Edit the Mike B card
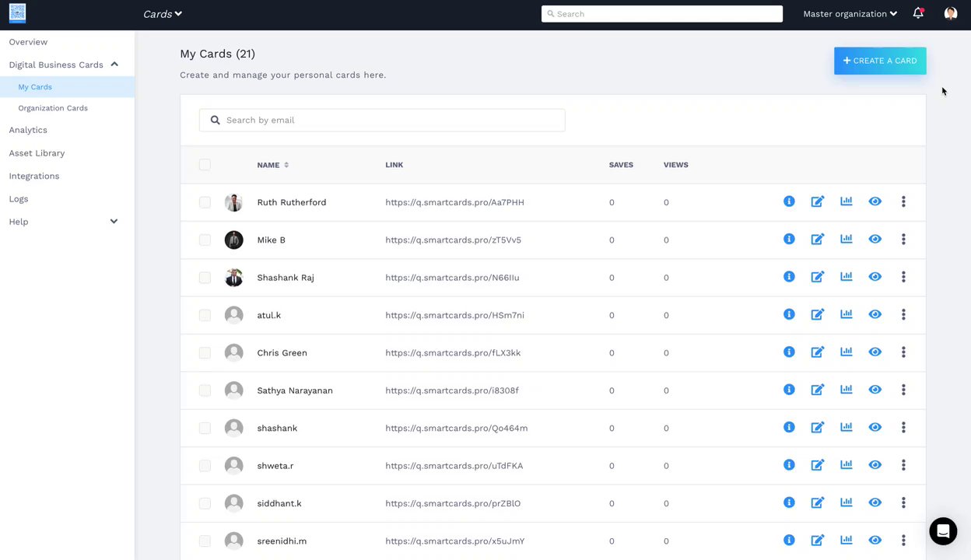 (818, 240)
